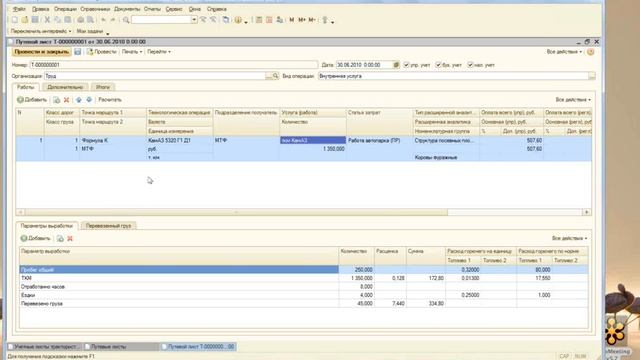
Task: Click the M memory button in toolbar
Action: tap(291, 20)
